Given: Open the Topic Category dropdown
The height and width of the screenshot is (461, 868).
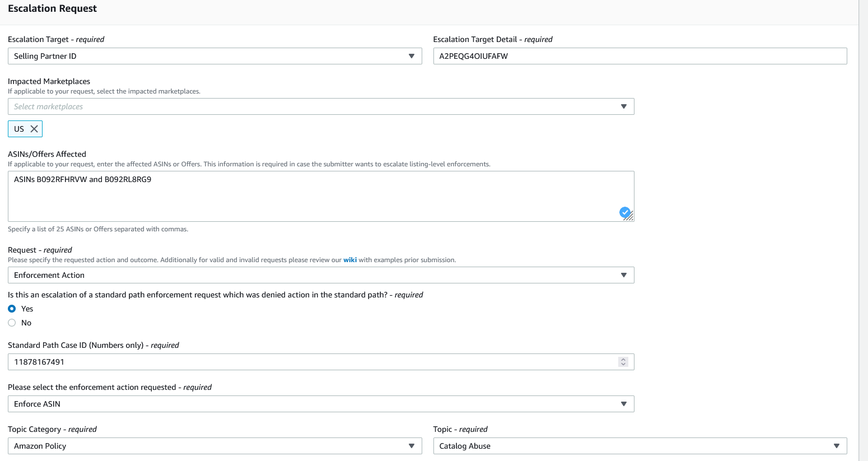Looking at the screenshot, I should 412,446.
